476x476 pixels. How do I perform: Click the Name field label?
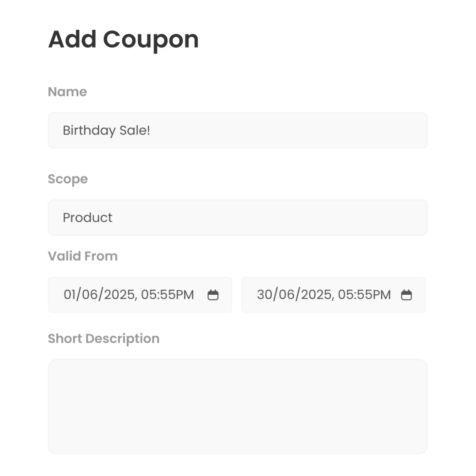point(67,92)
